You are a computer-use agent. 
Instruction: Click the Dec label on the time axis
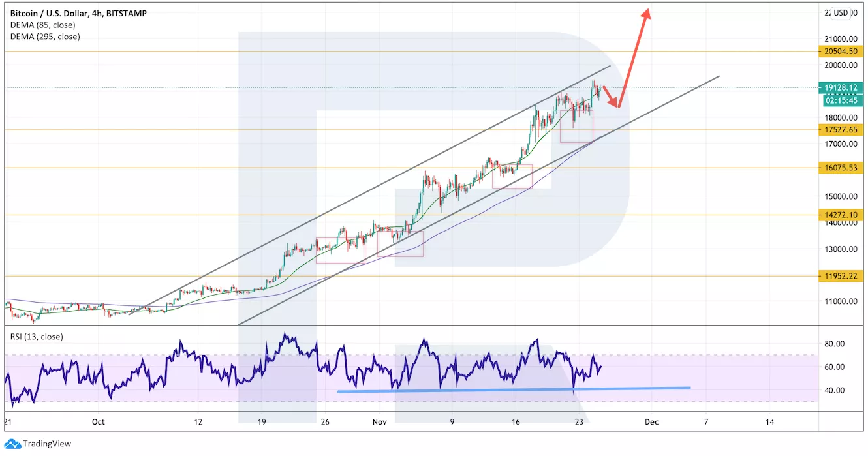[x=651, y=422]
